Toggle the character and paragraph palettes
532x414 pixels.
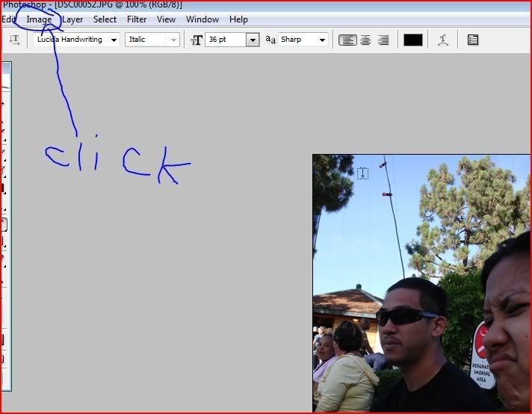tap(473, 40)
